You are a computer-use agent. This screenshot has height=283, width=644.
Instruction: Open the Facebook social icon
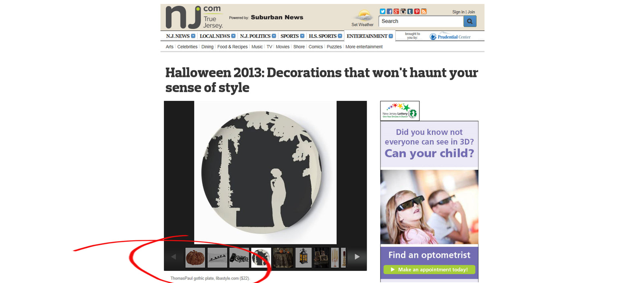(x=389, y=12)
